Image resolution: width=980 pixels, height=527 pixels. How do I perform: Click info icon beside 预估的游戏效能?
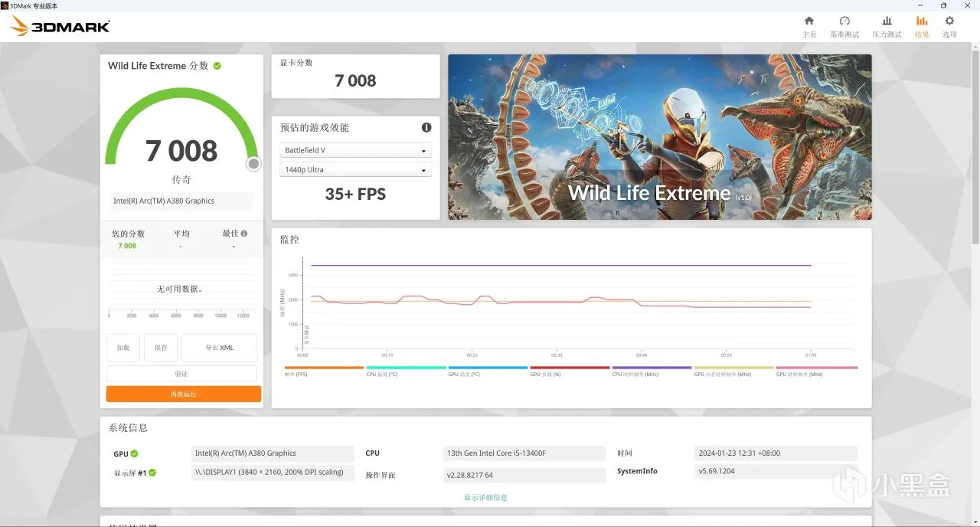pos(426,127)
